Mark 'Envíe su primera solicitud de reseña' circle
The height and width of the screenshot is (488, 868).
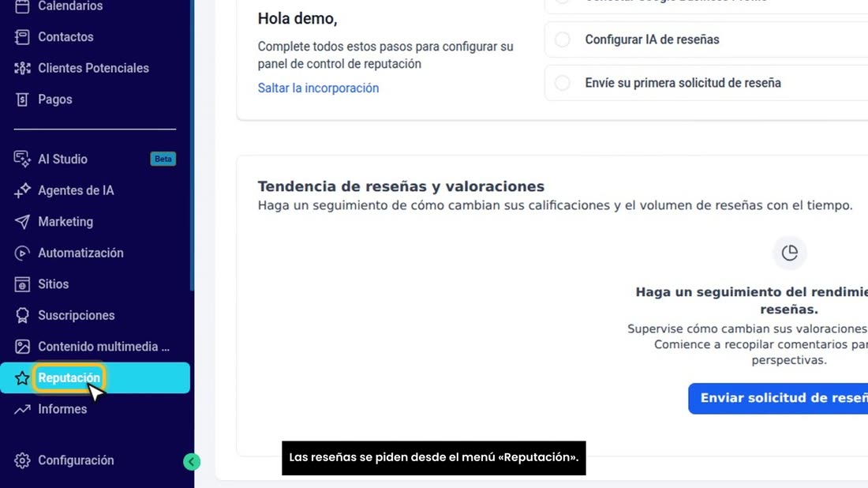(563, 83)
